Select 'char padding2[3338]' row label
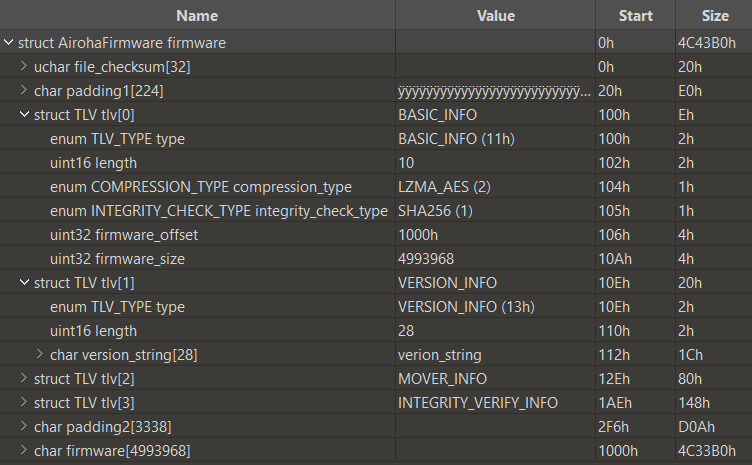Viewport: 752px width, 465px height. coord(103,426)
